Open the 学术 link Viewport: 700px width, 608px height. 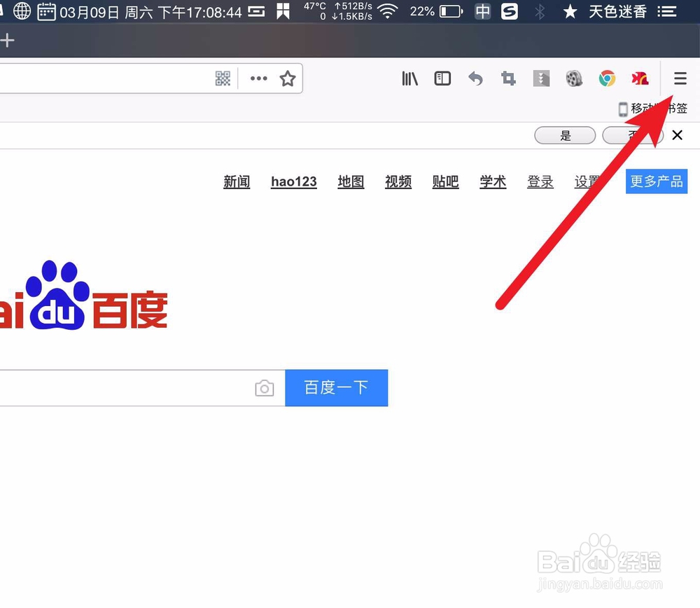coord(493,181)
